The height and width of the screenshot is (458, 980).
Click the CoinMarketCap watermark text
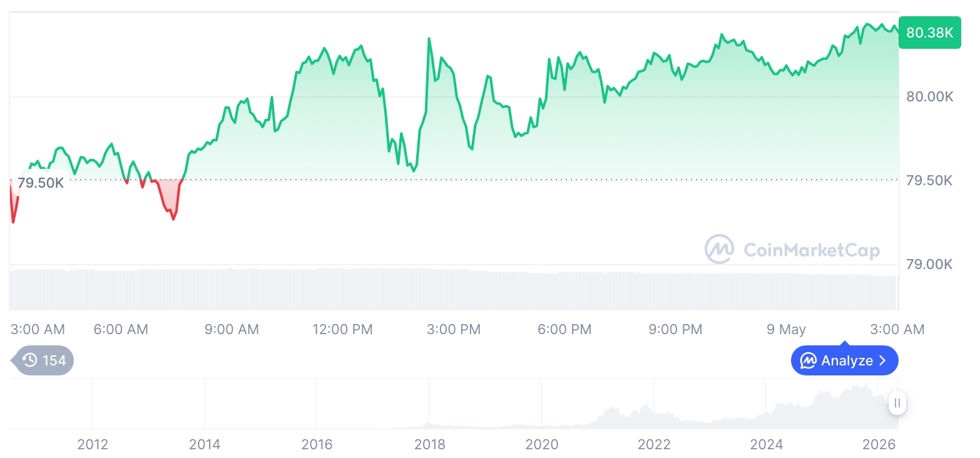coord(812,250)
